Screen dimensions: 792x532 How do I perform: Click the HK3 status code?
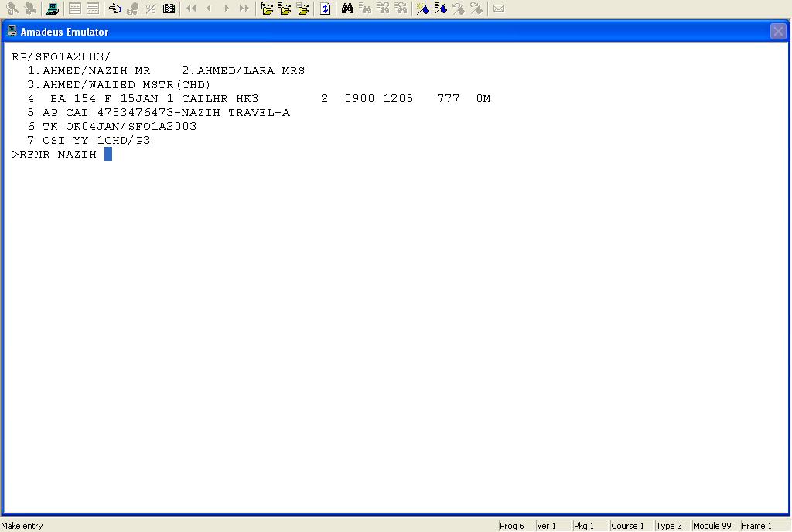tap(247, 98)
